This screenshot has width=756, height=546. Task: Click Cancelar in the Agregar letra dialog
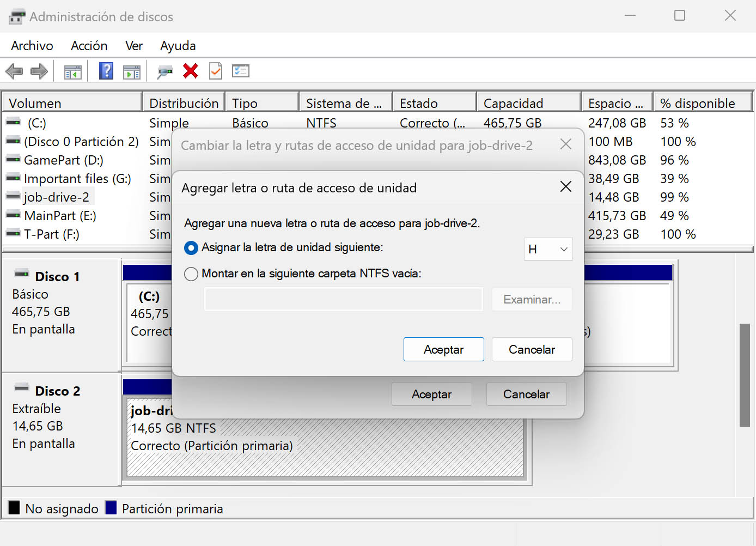pos(532,349)
